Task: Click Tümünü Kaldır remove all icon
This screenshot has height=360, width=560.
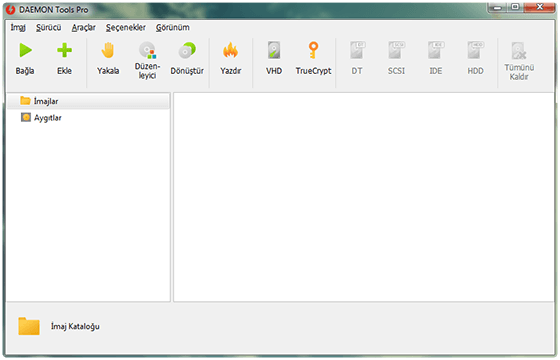Action: (519, 51)
